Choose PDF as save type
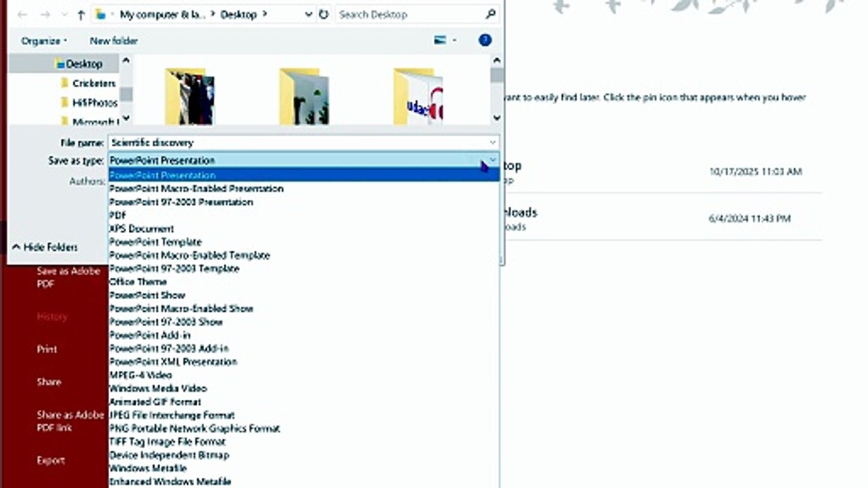Image resolution: width=868 pixels, height=488 pixels. [304, 215]
